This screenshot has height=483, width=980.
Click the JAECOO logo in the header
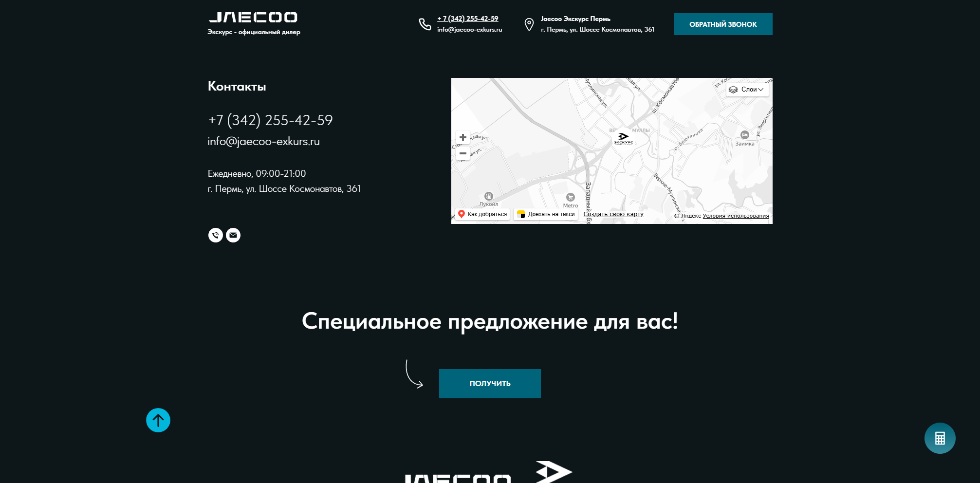coord(253,17)
